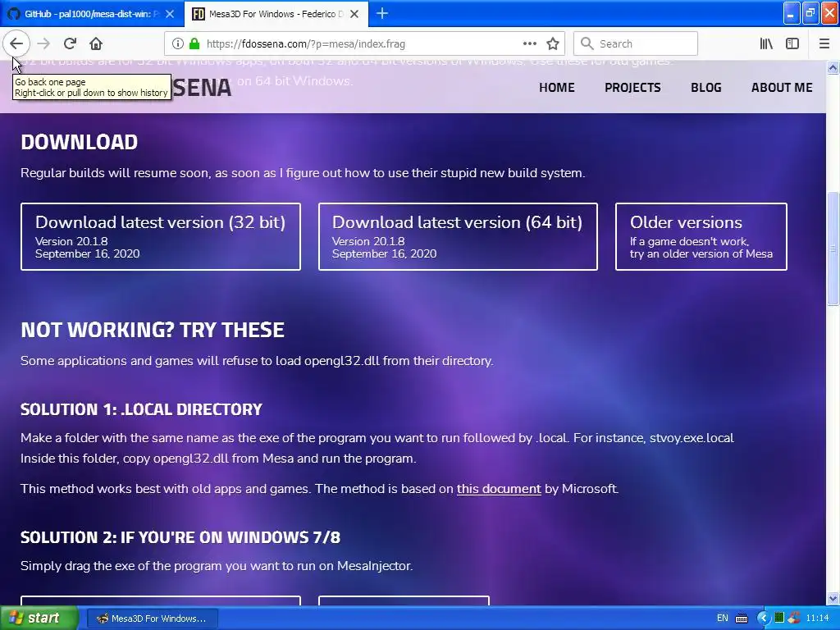Select the Mesa3D For Windows tab

coord(276,14)
